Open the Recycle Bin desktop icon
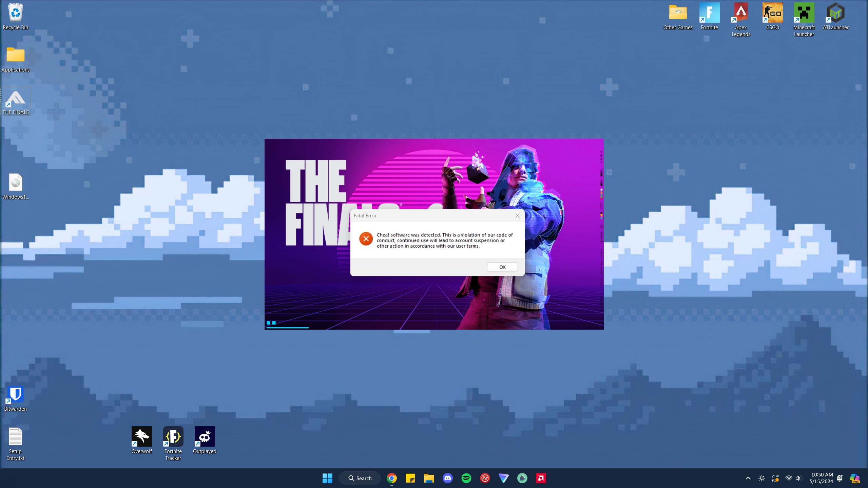This screenshot has width=868, height=488. (x=15, y=17)
